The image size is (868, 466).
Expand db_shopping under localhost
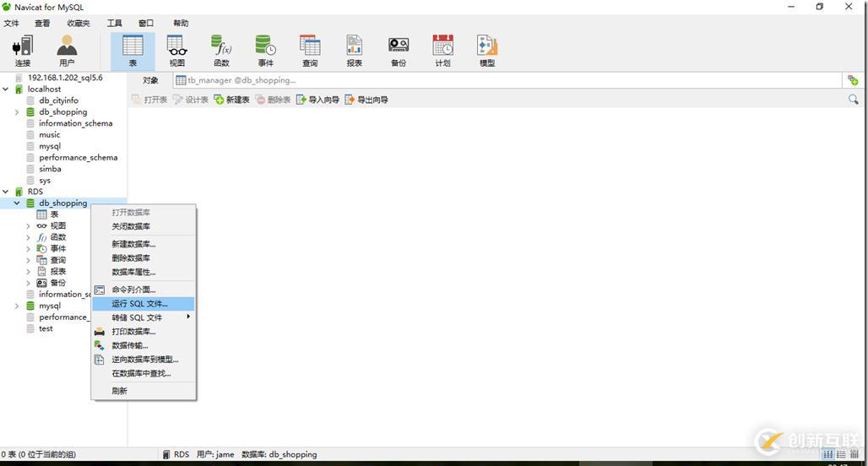pos(17,111)
